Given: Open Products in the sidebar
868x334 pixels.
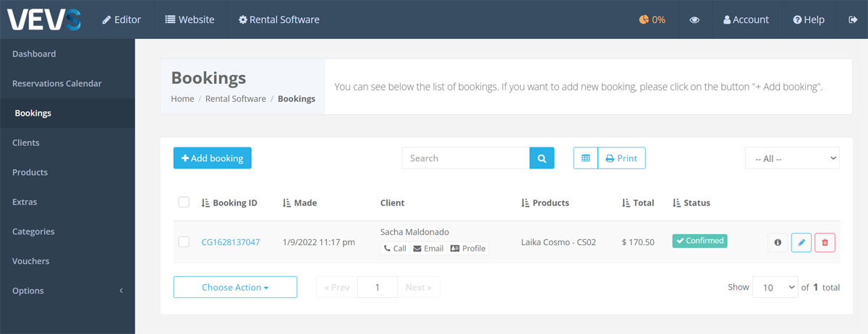Looking at the screenshot, I should pos(67,173).
